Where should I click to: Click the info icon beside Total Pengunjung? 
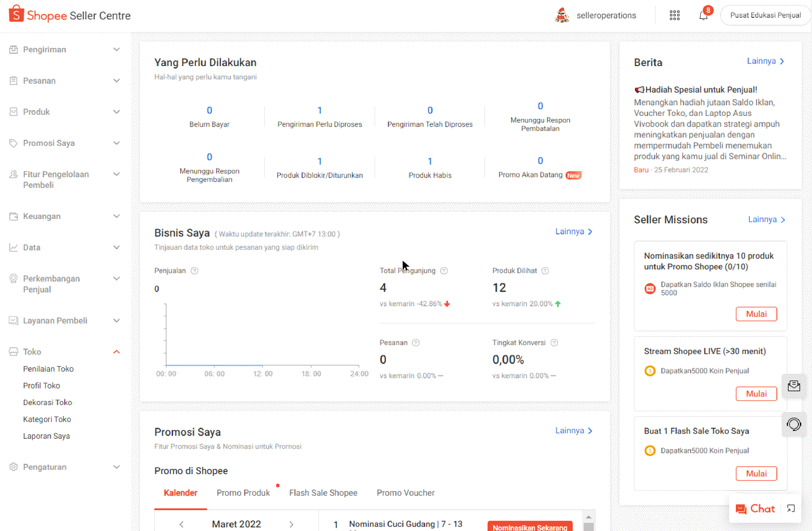tap(444, 271)
